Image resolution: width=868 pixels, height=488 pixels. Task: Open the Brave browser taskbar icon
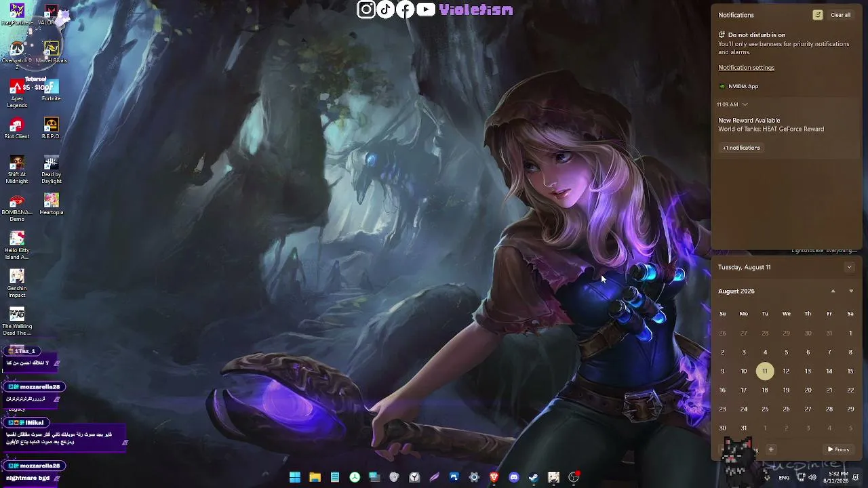[x=494, y=477]
